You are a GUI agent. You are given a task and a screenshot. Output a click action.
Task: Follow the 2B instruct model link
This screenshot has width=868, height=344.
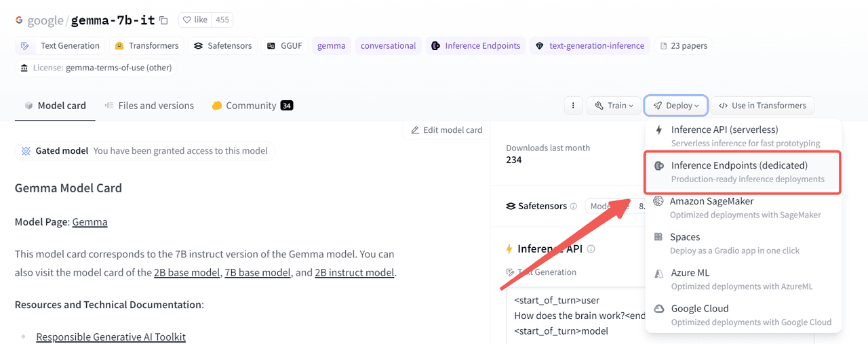point(354,272)
